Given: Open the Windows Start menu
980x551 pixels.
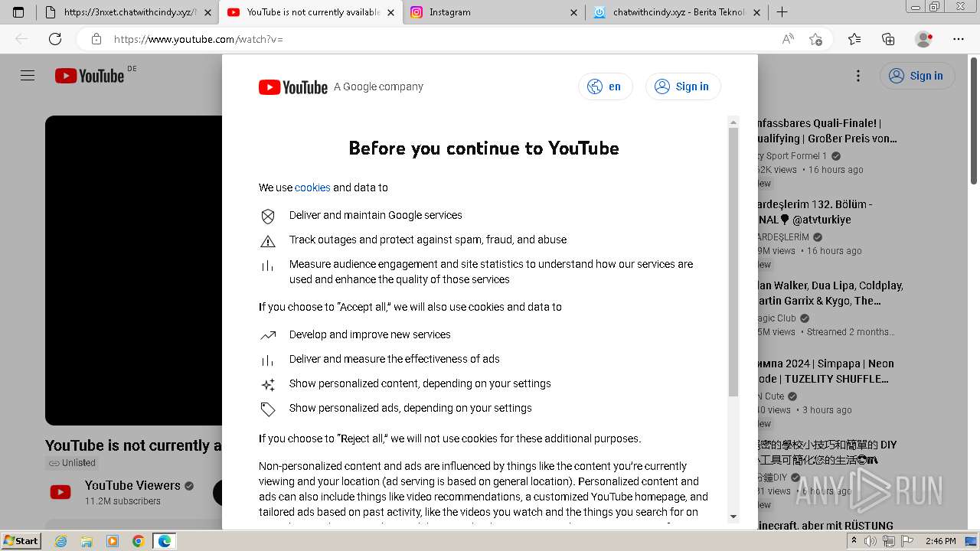Looking at the screenshot, I should tap(21, 540).
